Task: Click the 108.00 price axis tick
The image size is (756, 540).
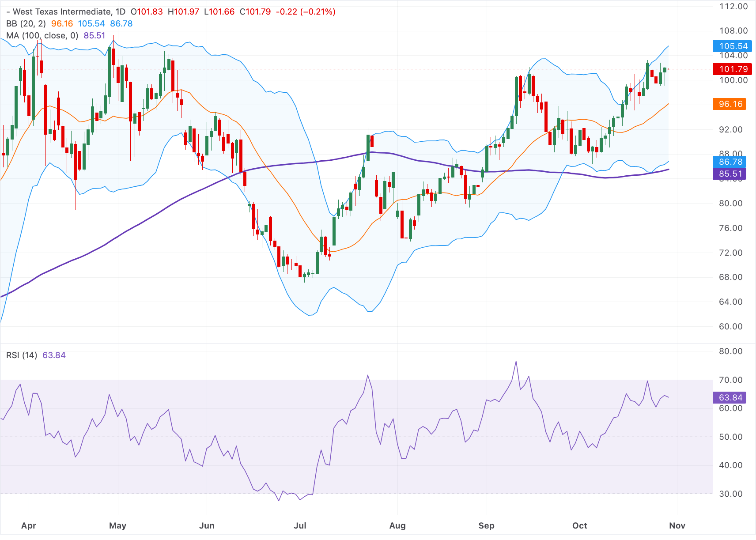Action: click(x=733, y=31)
